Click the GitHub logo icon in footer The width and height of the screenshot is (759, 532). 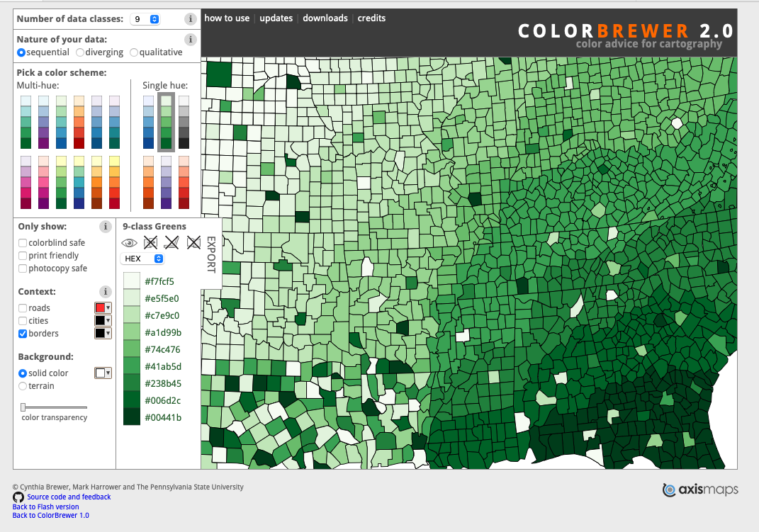18,497
